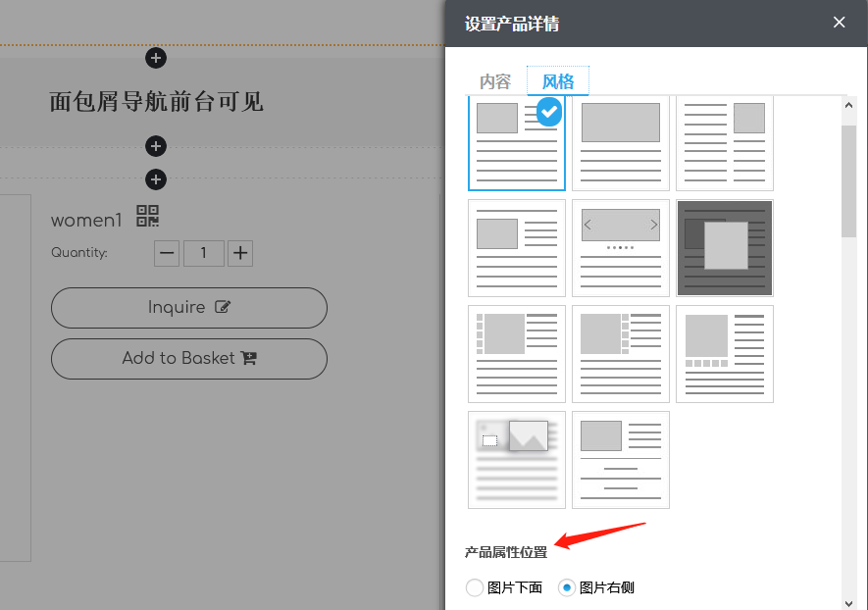Click the blue checkmark on the selected layout style
This screenshot has width=868, height=610.
point(548,113)
